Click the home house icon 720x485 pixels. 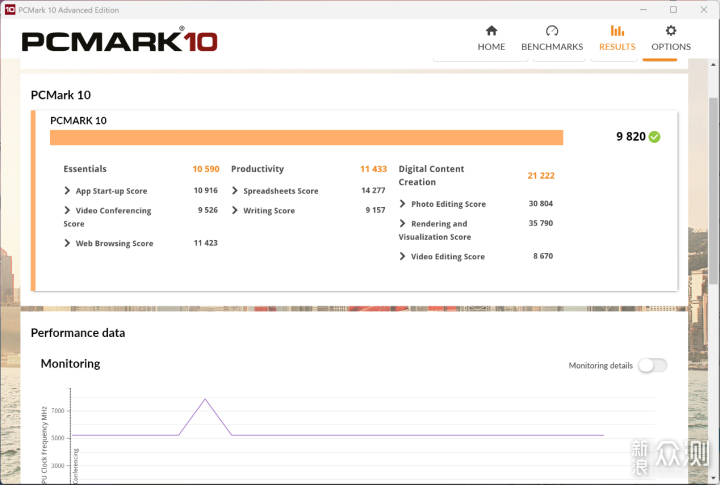coord(491,31)
